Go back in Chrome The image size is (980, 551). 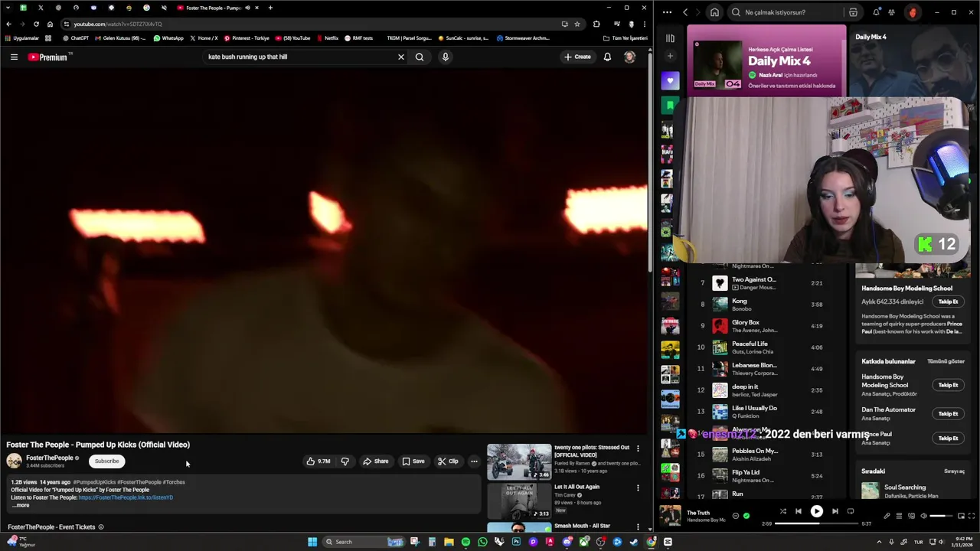(8, 24)
